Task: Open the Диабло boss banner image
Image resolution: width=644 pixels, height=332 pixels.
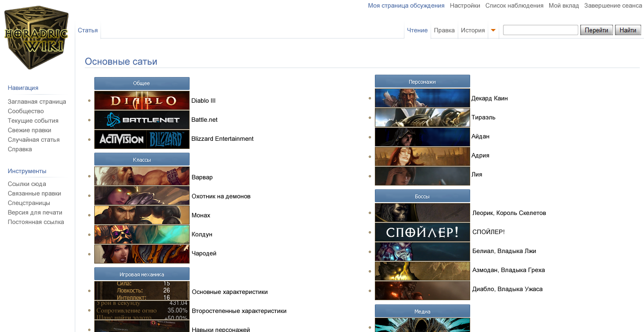Action: click(x=423, y=291)
